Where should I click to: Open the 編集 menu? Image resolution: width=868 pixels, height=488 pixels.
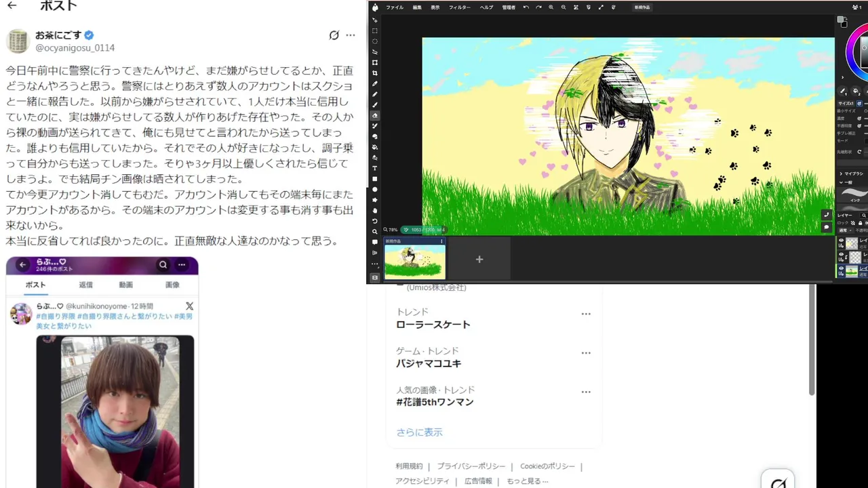417,7
